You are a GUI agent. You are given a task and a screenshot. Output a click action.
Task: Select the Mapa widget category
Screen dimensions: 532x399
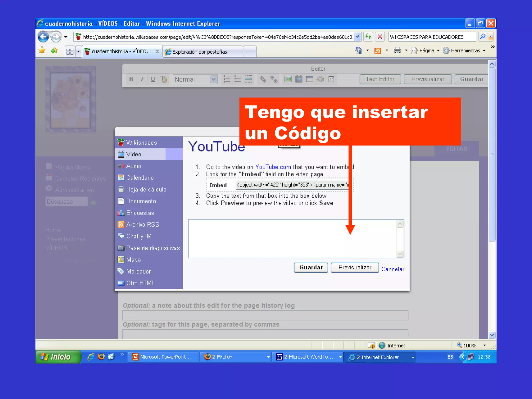(x=149, y=260)
